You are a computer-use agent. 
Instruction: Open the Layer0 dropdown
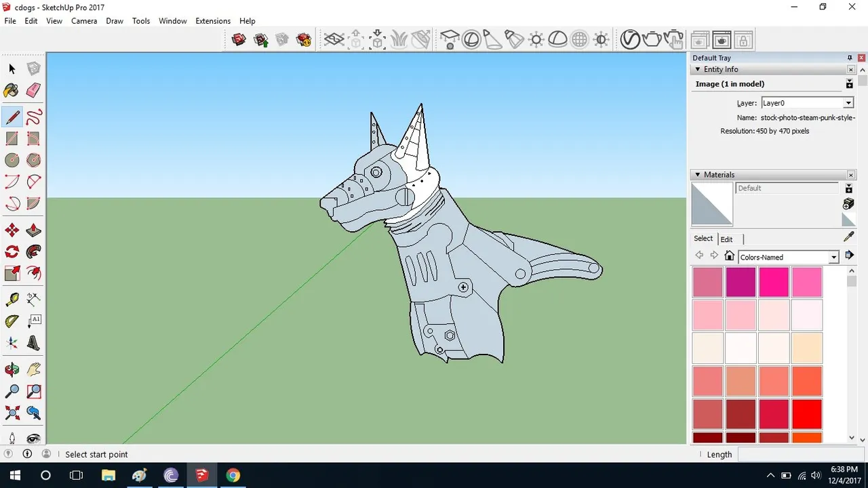click(848, 103)
